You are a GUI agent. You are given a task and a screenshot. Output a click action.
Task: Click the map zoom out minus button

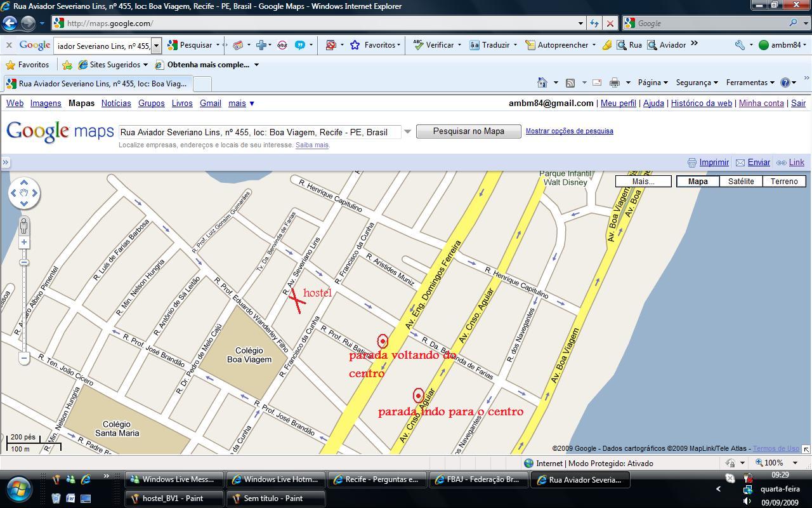click(24, 358)
